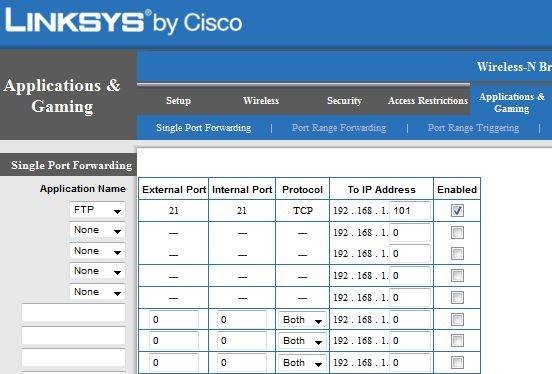The height and width of the screenshot is (374, 552).
Task: Open the Single Port Forwarding subtab
Action: click(203, 127)
